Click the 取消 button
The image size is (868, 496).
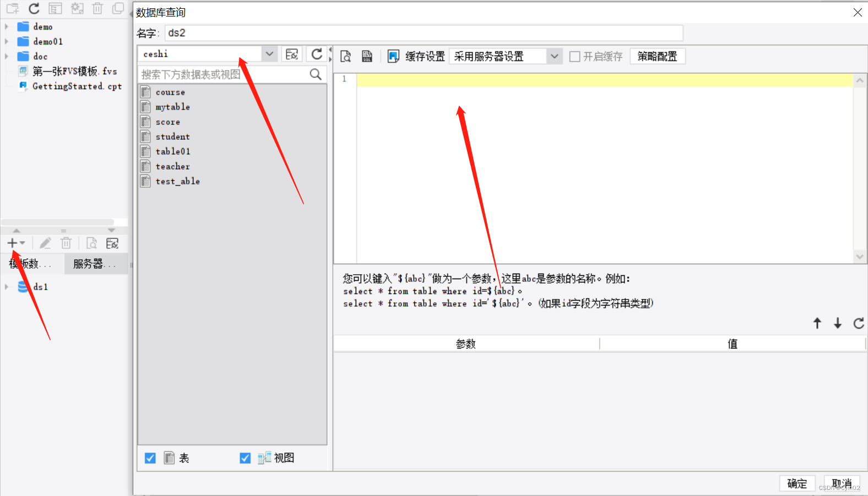click(x=842, y=483)
